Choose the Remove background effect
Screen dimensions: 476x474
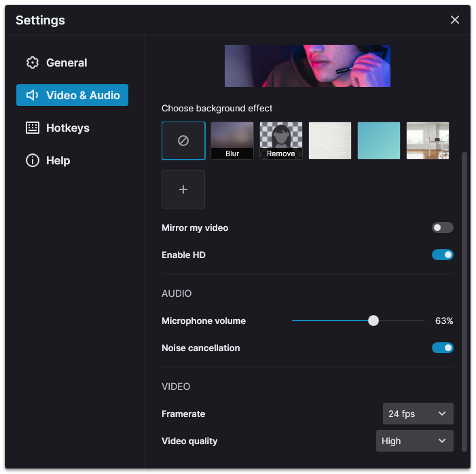(x=281, y=141)
